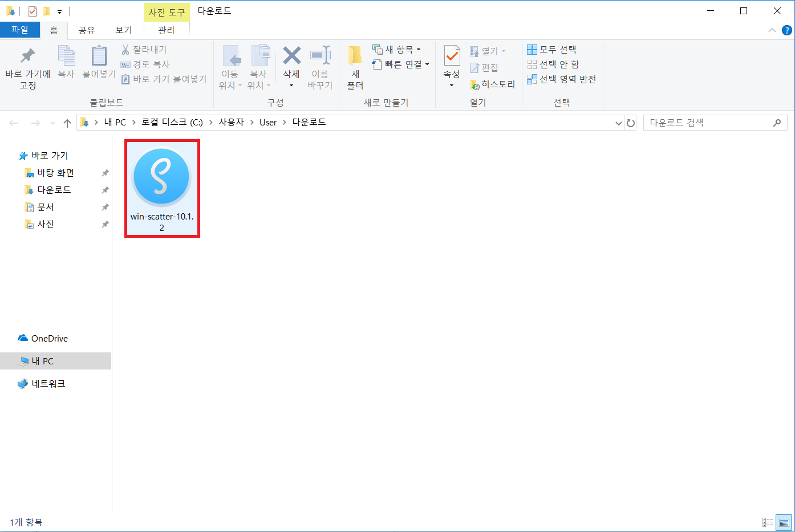Switch to the Home (홈) tab
This screenshot has width=795, height=532.
tap(54, 30)
